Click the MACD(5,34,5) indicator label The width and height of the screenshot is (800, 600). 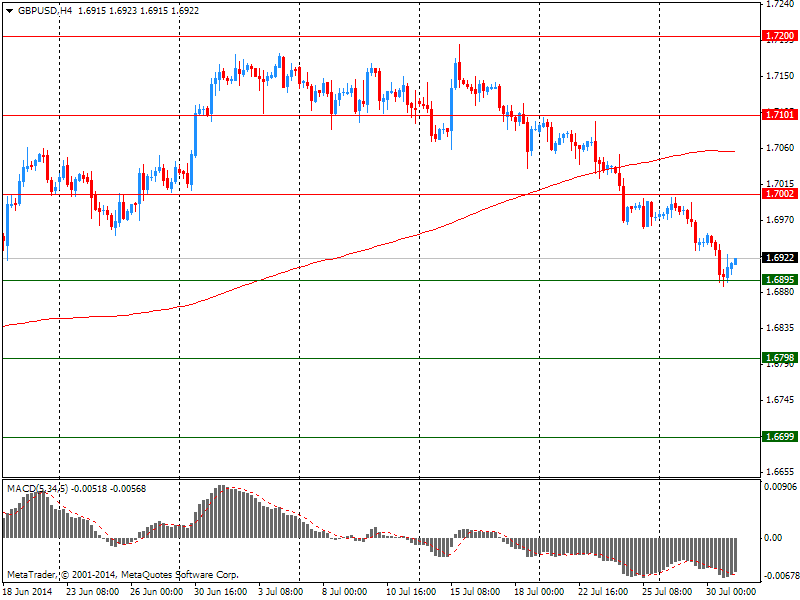[x=37, y=489]
